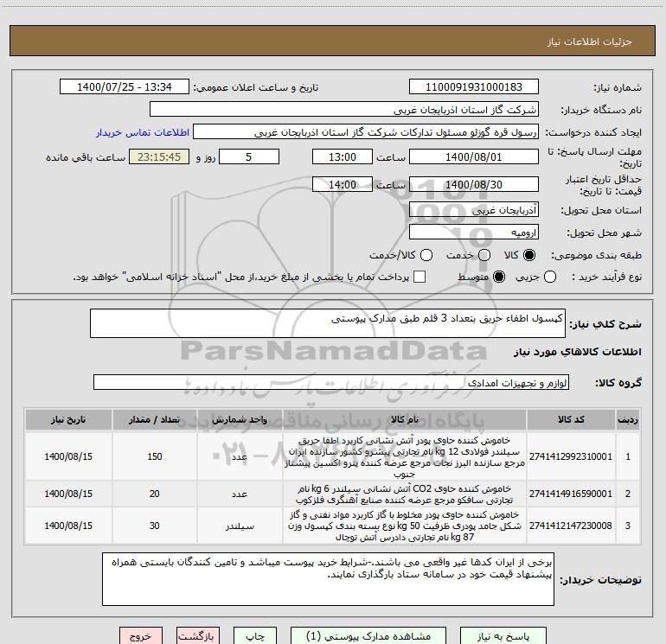Select item code 2741414916590001
This screenshot has height=644, width=666.
[571, 494]
